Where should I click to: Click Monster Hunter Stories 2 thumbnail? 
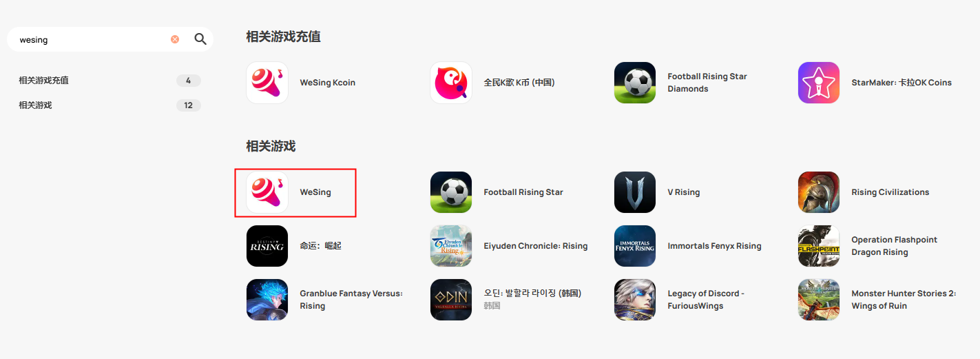click(x=819, y=300)
